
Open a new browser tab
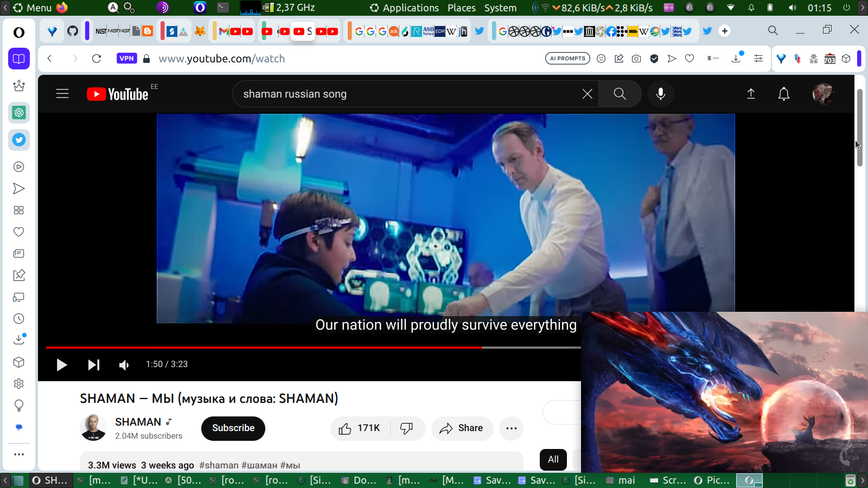tap(725, 31)
